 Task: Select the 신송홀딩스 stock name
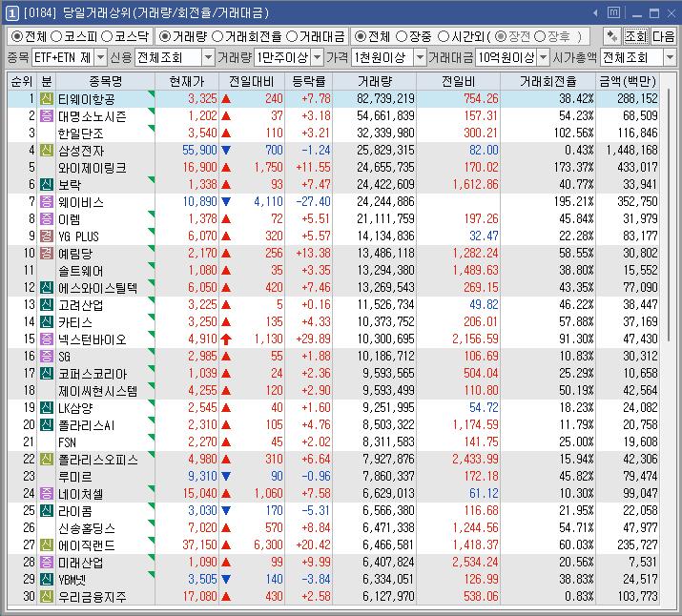point(87,527)
